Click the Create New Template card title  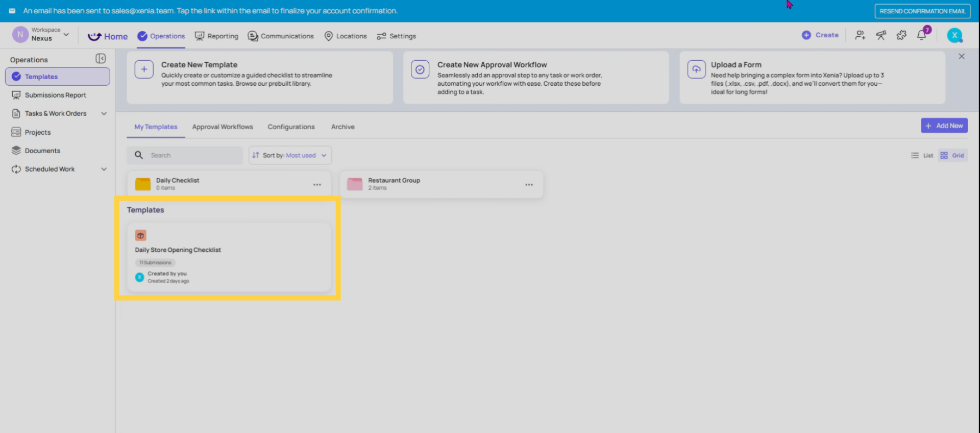(x=199, y=65)
